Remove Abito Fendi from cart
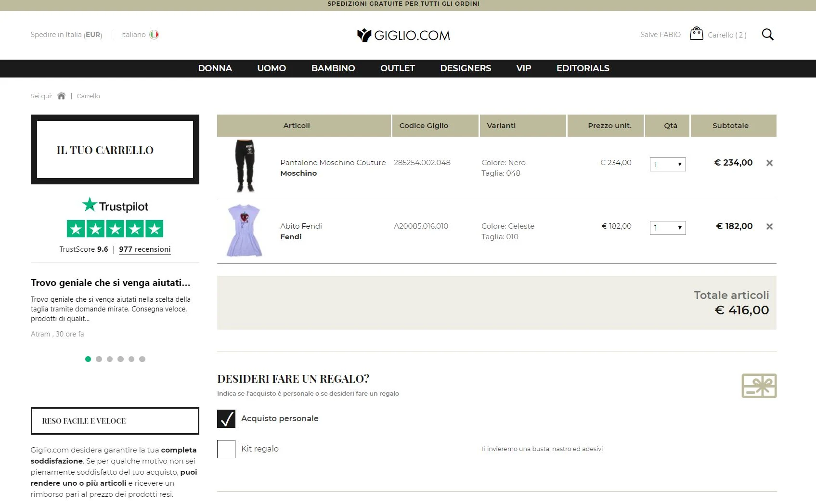This screenshot has width=816, height=504. [x=769, y=227]
